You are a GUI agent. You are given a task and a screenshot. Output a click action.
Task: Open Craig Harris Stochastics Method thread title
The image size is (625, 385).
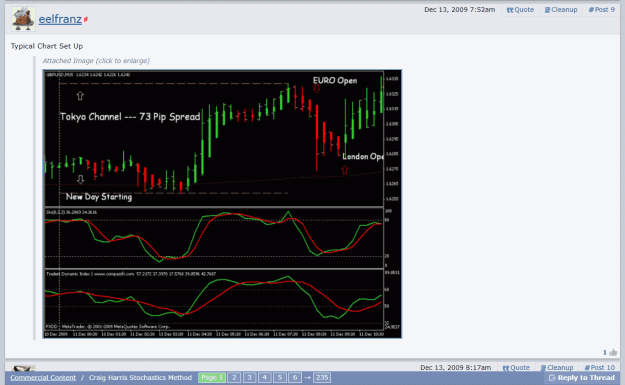pos(140,377)
